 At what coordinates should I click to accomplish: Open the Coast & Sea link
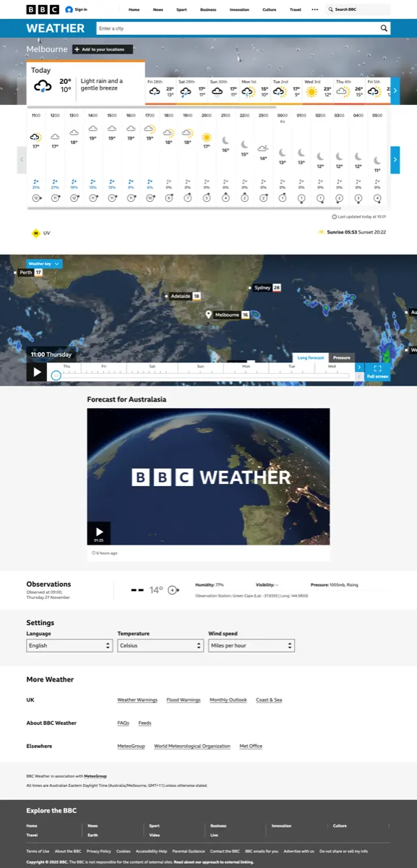point(269,700)
